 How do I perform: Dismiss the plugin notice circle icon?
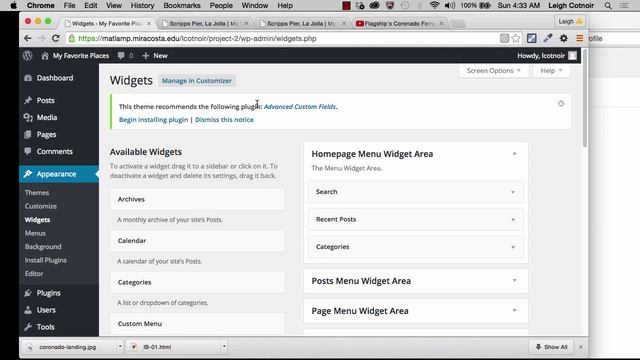pyautogui.click(x=561, y=104)
